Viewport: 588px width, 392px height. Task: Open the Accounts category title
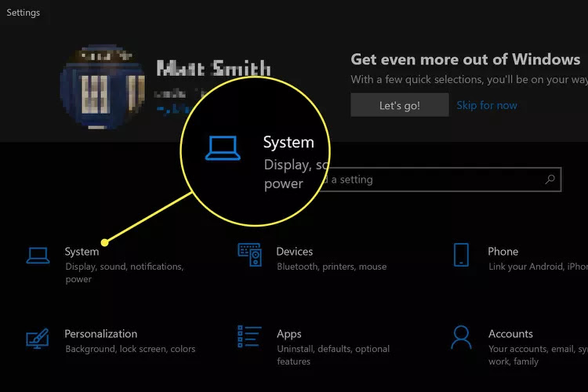tap(510, 334)
